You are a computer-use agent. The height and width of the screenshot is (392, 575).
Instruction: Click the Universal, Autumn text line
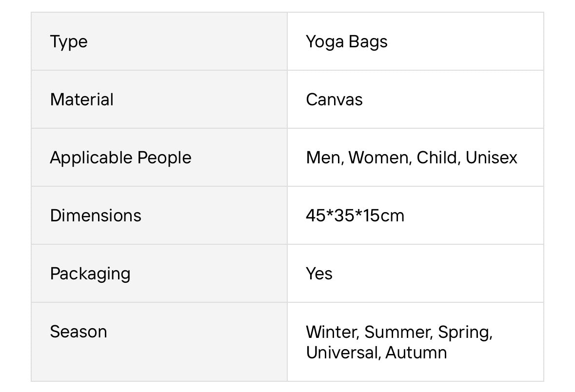(376, 353)
